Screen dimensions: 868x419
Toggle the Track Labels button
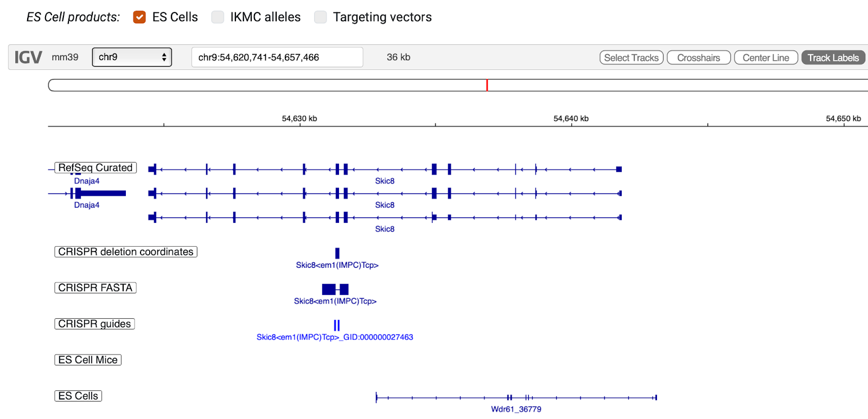pyautogui.click(x=833, y=57)
